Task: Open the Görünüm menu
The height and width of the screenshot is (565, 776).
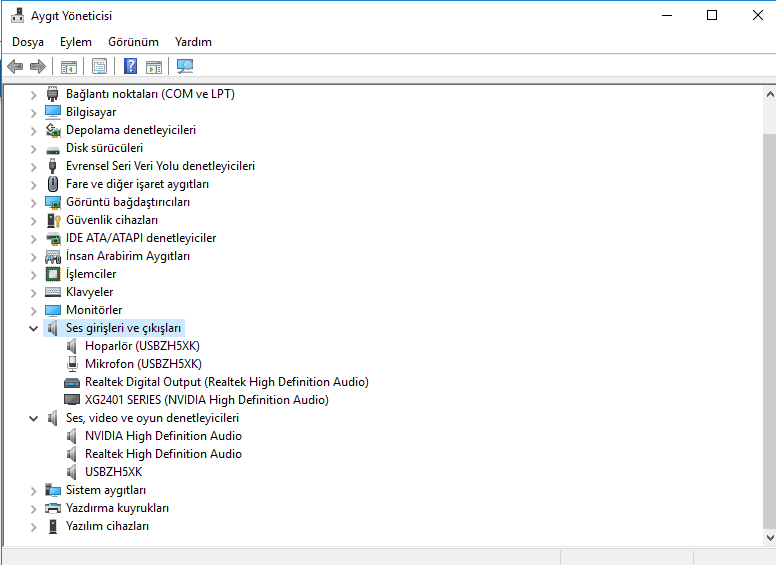Action: (x=134, y=42)
